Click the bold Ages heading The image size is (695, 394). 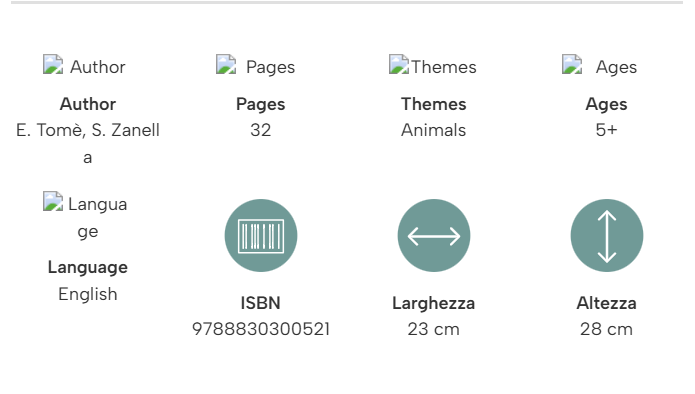point(606,105)
